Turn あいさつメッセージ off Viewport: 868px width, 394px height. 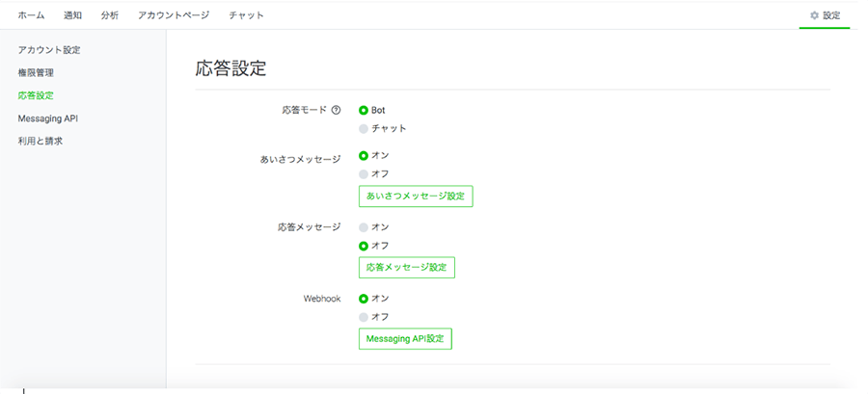tap(364, 174)
